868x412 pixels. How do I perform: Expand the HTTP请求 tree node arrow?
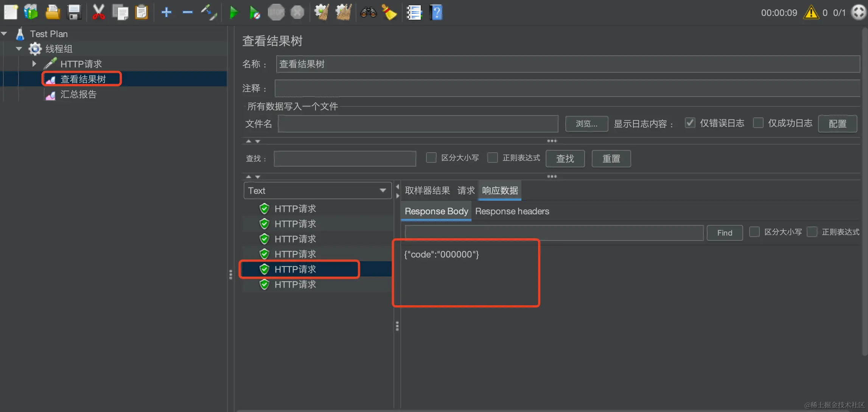coord(34,64)
